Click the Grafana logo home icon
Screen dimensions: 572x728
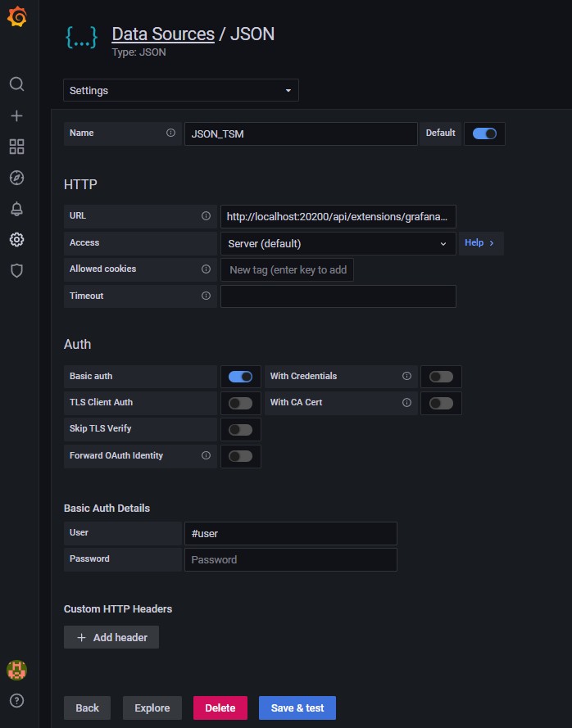pos(16,17)
